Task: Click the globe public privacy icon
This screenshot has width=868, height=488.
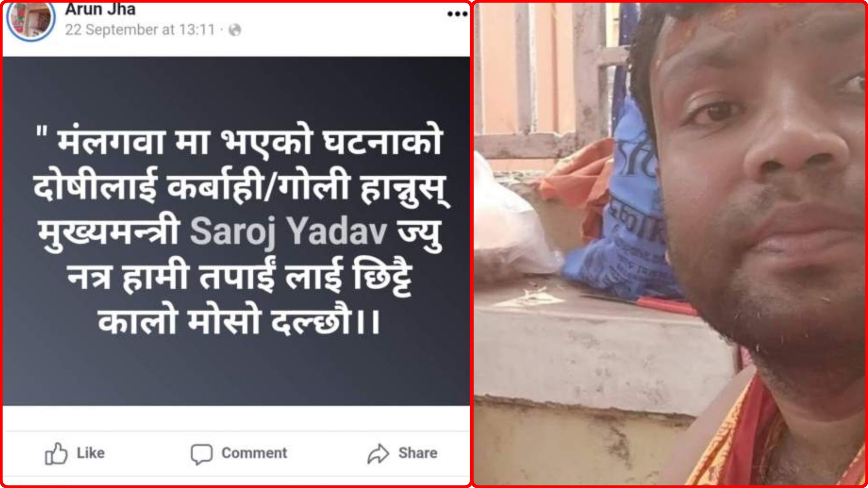Action: click(235, 30)
